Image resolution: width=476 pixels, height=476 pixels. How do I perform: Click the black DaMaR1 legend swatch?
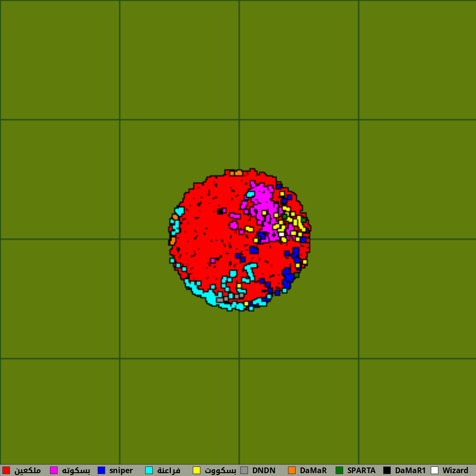(387, 470)
